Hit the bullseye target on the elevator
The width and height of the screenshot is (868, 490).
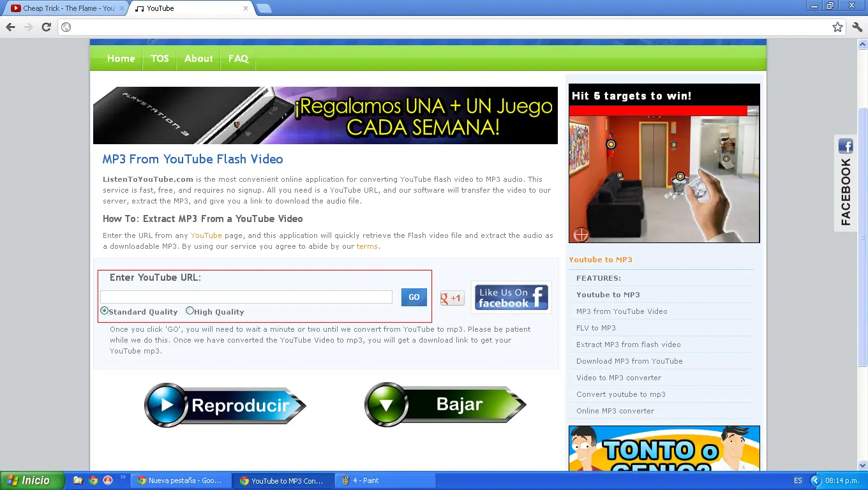673,145
